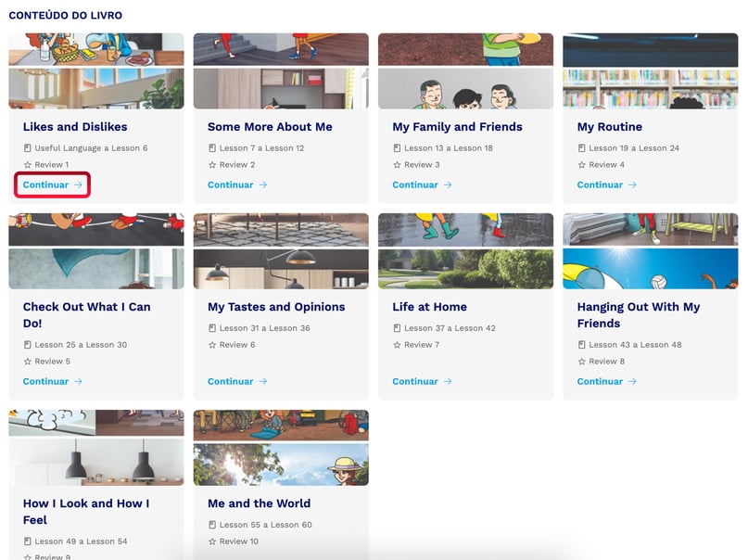
Task: Click the Likes and Dislikes title
Action: (75, 127)
